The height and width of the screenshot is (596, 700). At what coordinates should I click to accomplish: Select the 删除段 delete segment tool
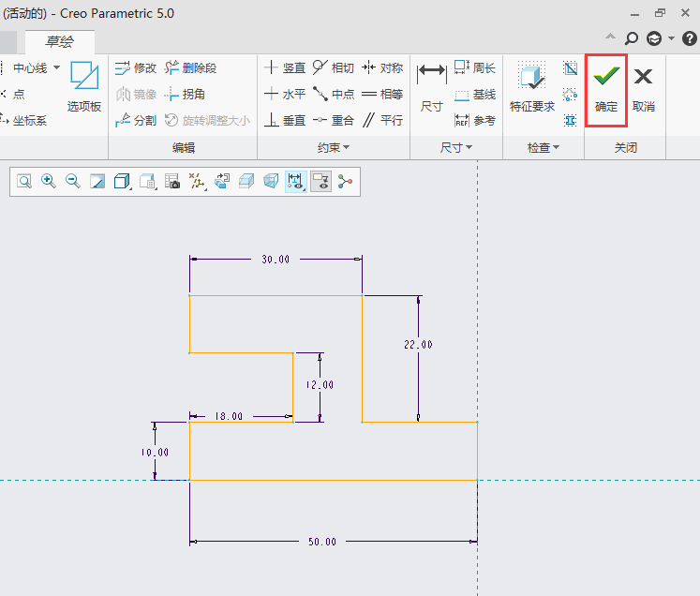(x=190, y=67)
